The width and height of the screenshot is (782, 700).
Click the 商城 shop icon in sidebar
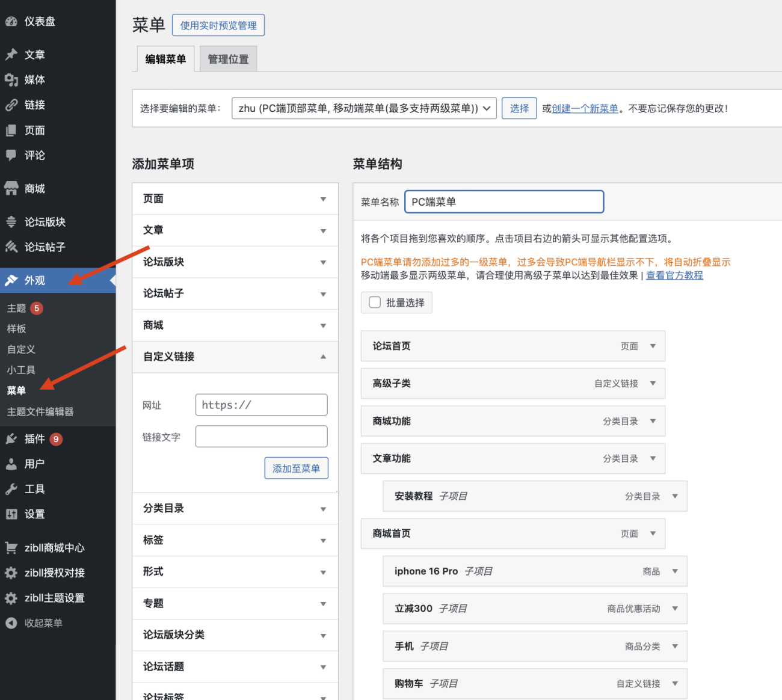(x=11, y=188)
